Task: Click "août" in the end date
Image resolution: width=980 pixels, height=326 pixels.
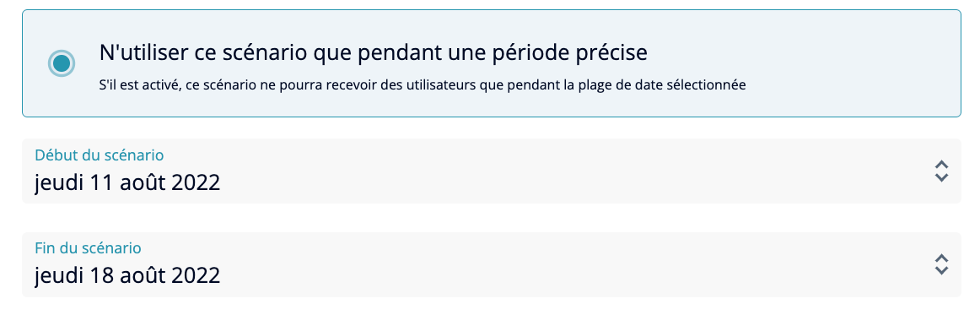Action: 143,275
